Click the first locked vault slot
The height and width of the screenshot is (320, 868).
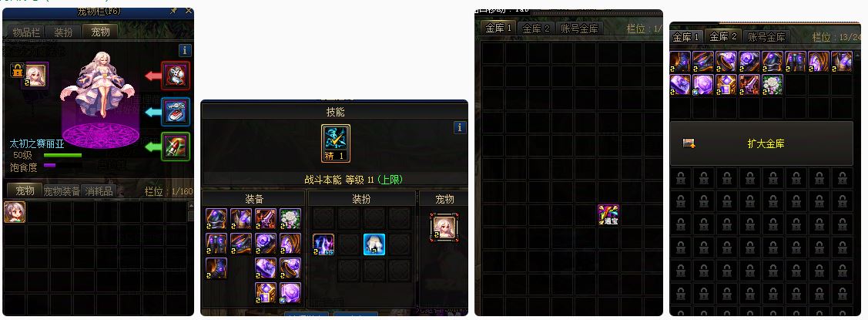681,178
